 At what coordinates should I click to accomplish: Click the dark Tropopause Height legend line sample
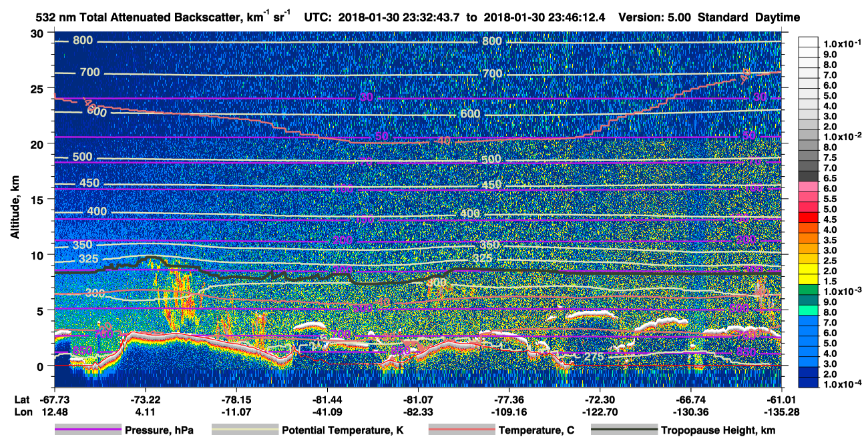pyautogui.click(x=624, y=430)
